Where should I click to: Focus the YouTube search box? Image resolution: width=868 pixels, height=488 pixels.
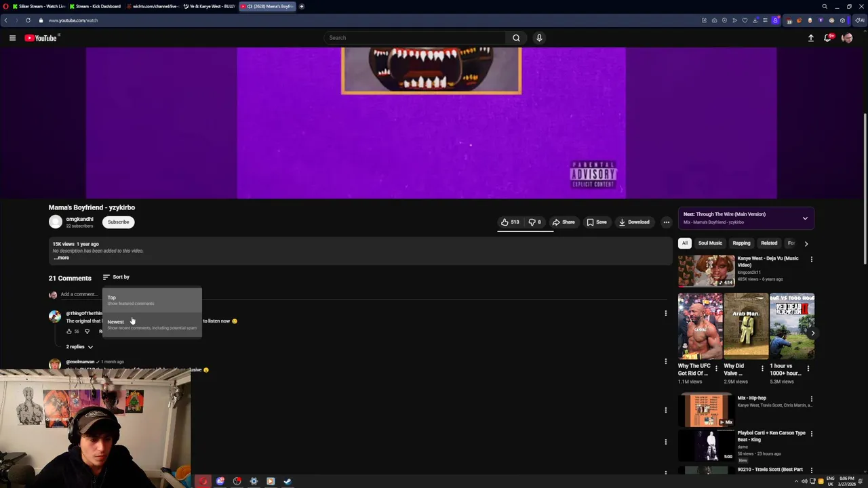pos(414,38)
